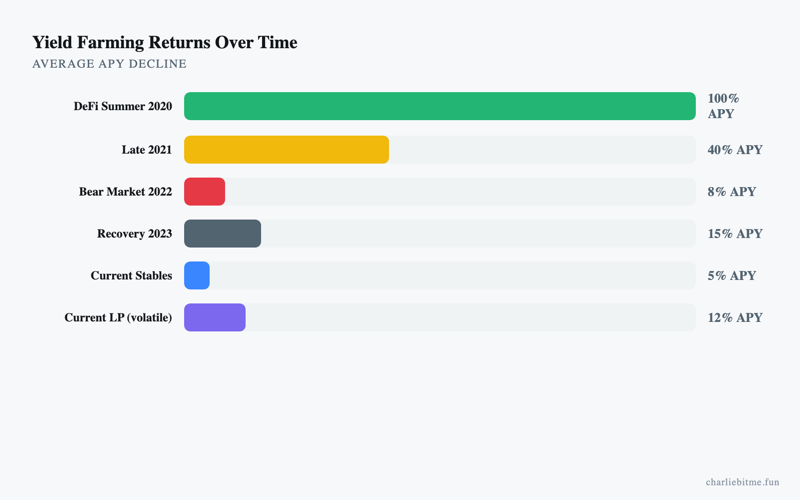Click the 40% APY value
This screenshot has width=800, height=500.
[x=735, y=149]
